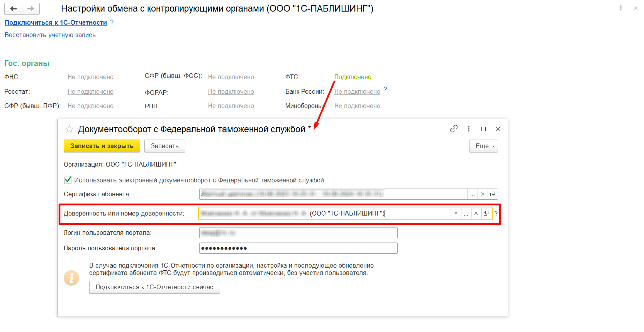Maximize the Документооборот dialog
Image resolution: width=644 pixels, height=332 pixels.
[483, 129]
